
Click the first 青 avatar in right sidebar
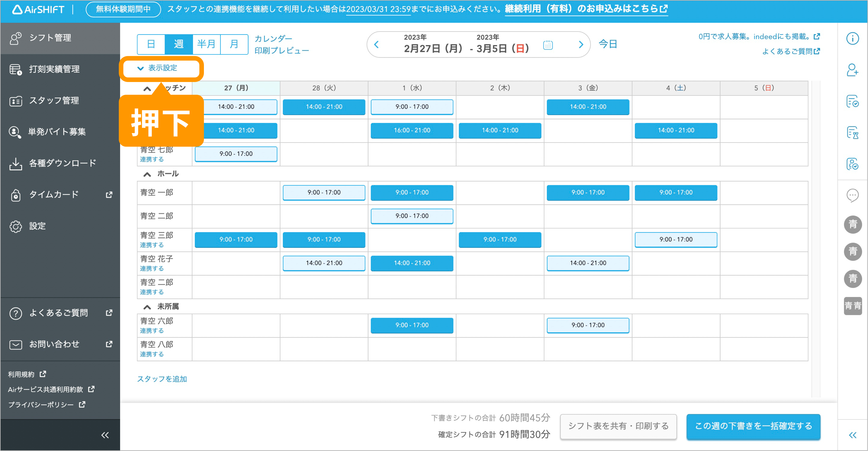click(x=853, y=224)
